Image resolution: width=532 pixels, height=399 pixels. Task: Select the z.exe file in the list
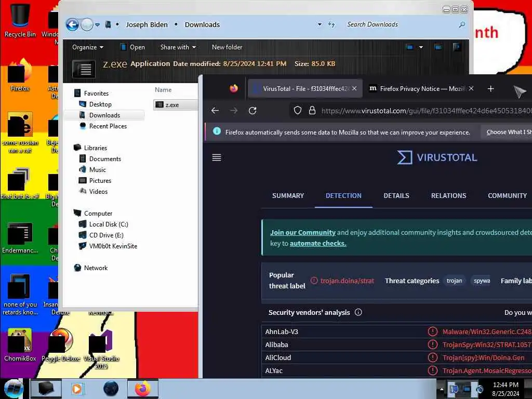[175, 105]
